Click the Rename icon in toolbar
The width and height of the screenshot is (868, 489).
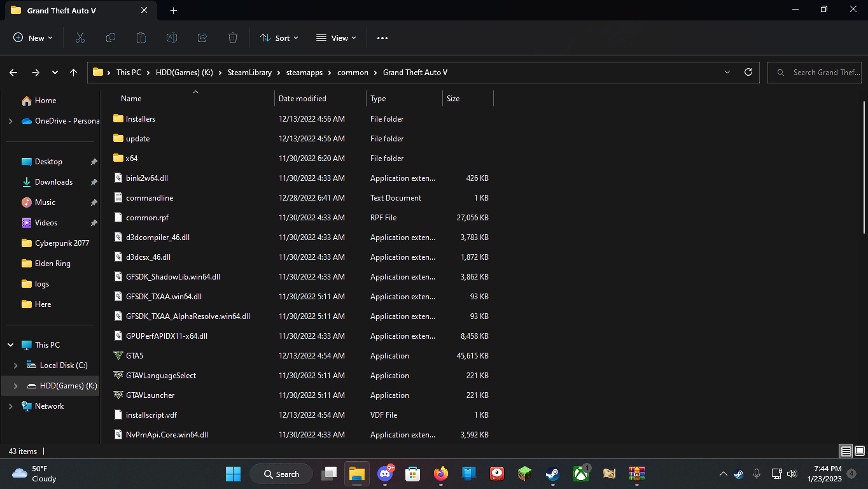pyautogui.click(x=172, y=38)
